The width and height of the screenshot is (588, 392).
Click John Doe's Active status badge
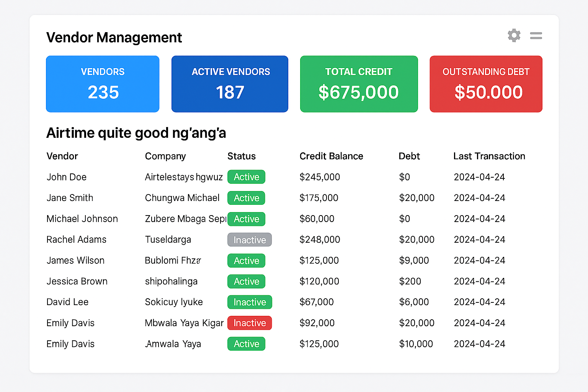(246, 177)
